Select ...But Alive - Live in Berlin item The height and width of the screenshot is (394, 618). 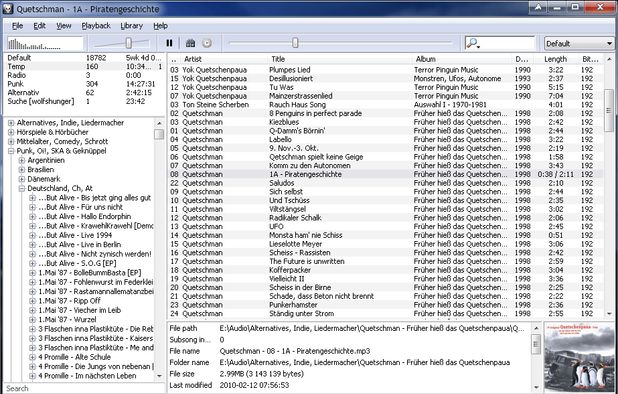click(80, 245)
